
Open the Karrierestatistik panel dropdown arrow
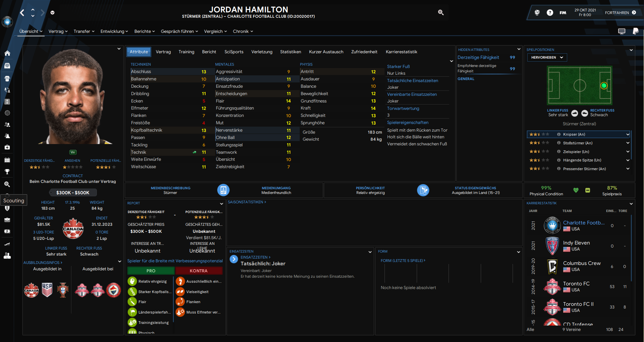(631, 203)
